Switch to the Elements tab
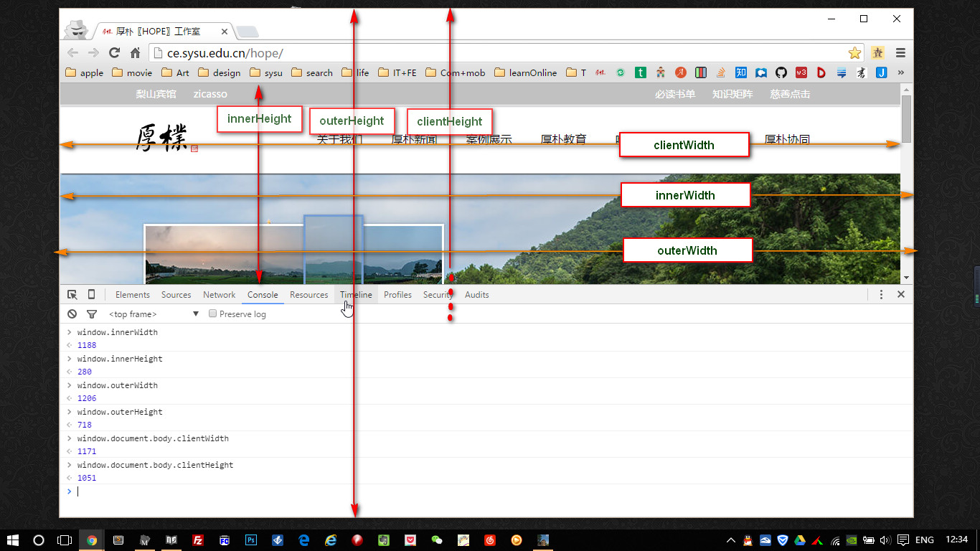Image resolution: width=980 pixels, height=551 pixels. point(132,295)
